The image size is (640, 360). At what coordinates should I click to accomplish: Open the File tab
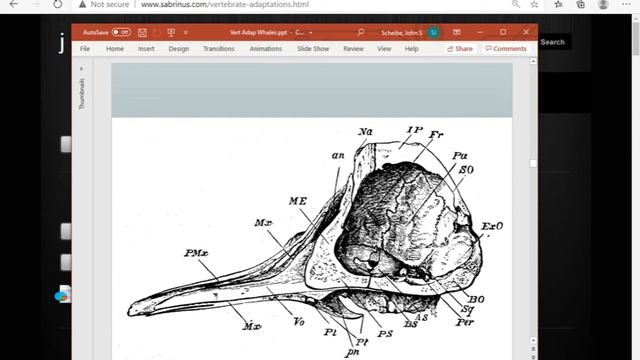click(85, 49)
